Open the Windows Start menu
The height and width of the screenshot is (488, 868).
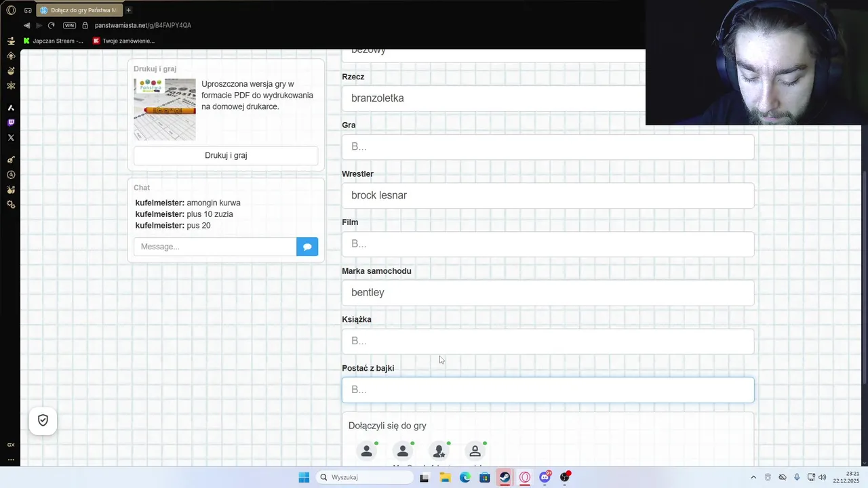click(304, 477)
